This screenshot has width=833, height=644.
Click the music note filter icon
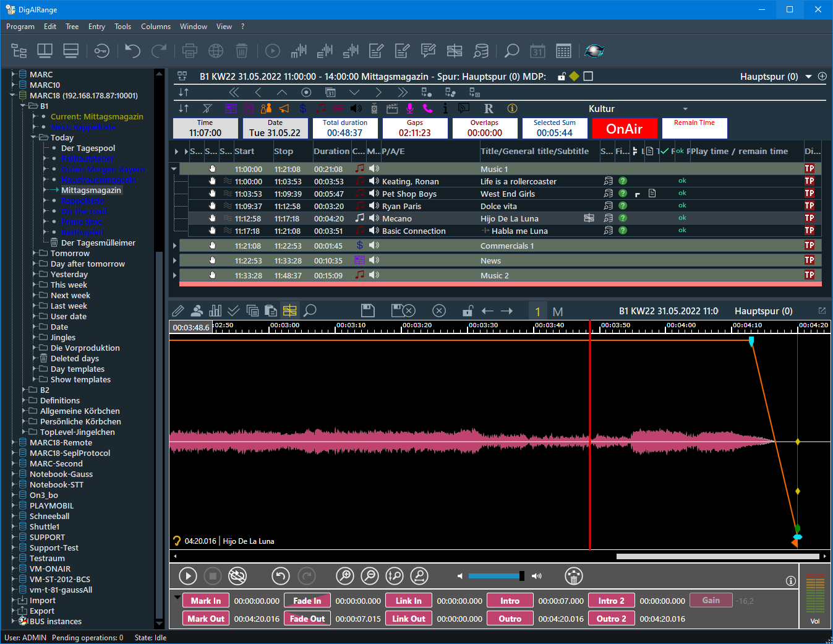[x=320, y=108]
